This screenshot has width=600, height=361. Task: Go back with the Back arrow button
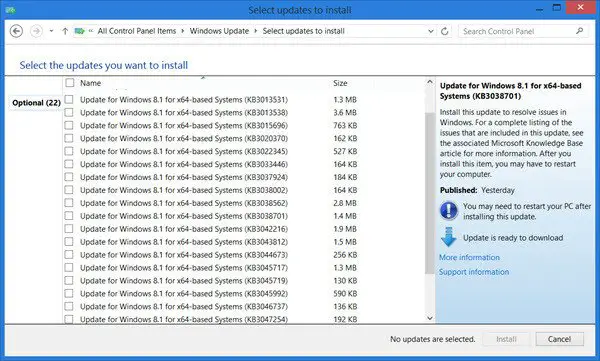click(16, 31)
